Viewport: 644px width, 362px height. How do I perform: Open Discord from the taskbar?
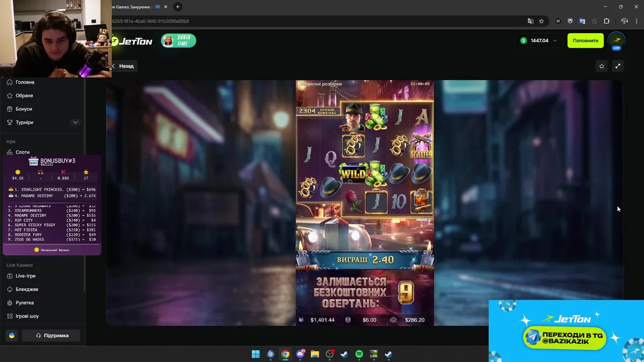tap(300, 354)
